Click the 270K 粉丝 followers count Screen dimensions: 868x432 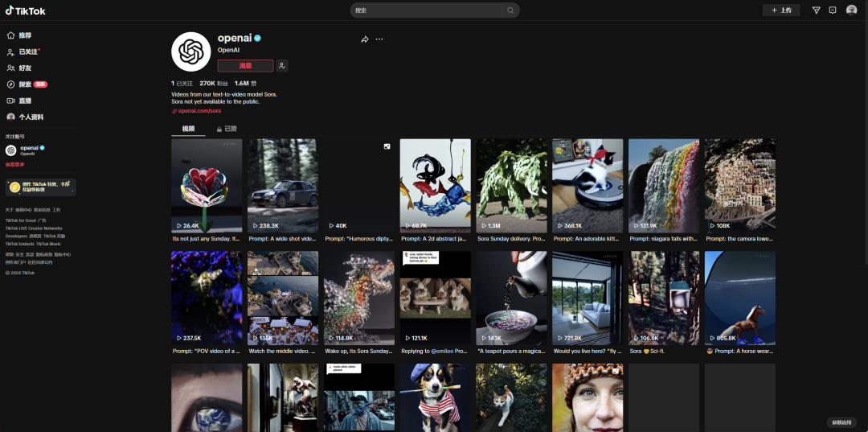tap(214, 83)
